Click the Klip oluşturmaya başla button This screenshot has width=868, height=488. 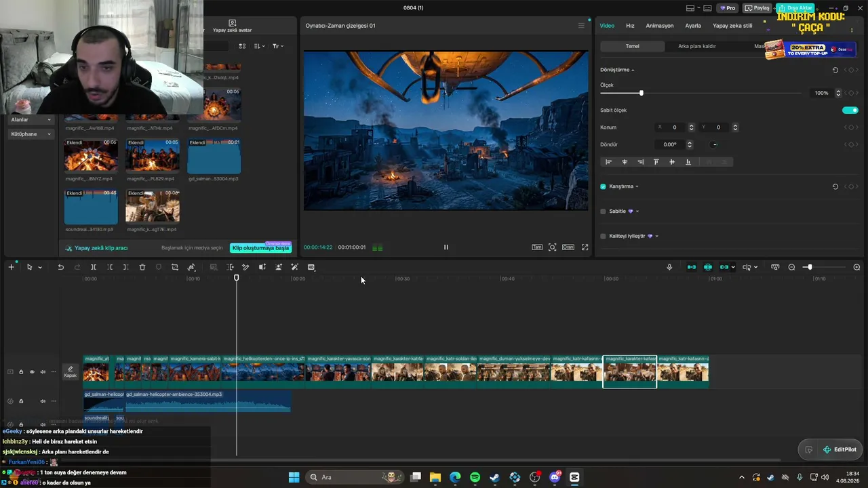[261, 248]
